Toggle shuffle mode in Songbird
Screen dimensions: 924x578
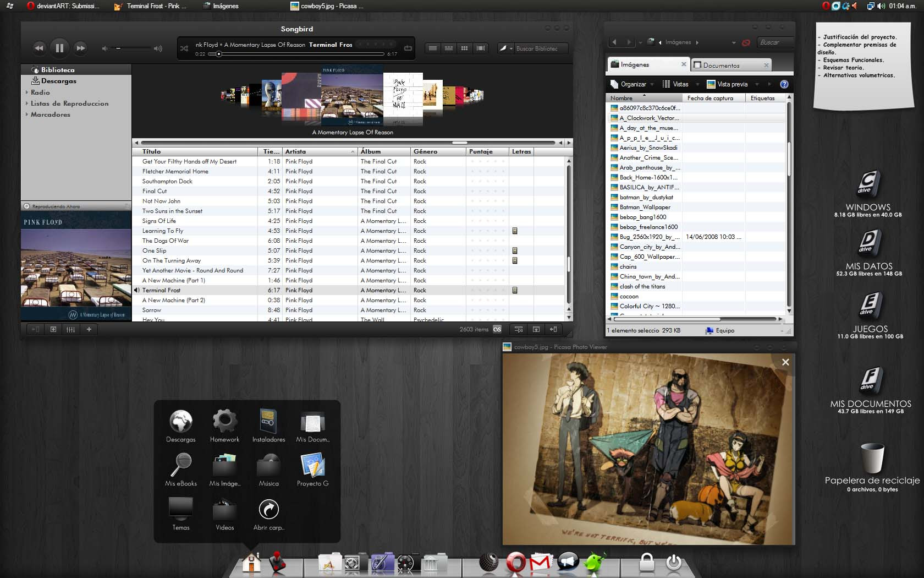click(184, 48)
